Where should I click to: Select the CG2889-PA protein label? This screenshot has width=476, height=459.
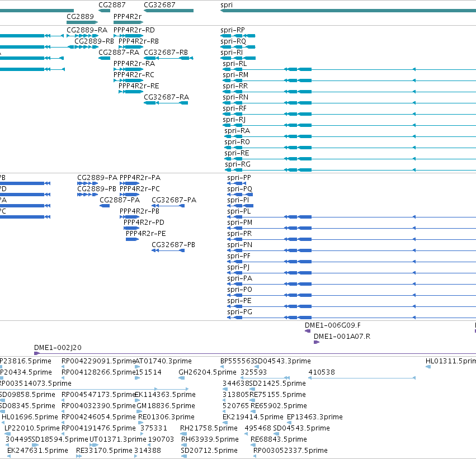point(97,178)
